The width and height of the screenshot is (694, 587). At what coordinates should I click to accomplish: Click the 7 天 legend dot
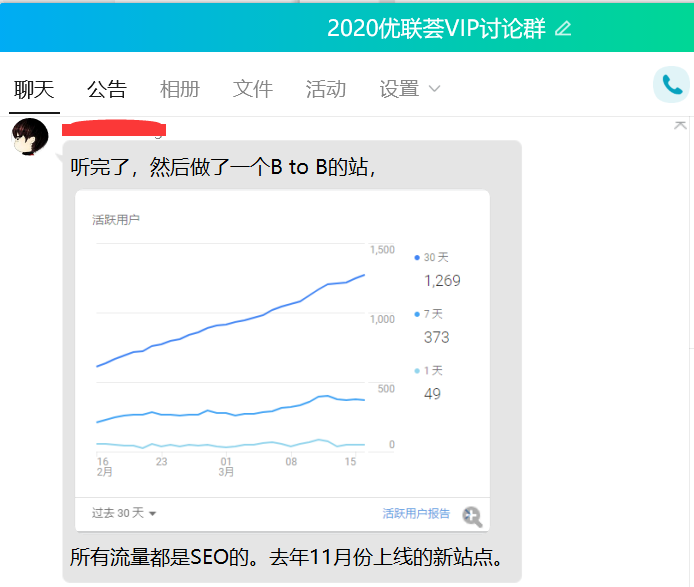point(417,314)
